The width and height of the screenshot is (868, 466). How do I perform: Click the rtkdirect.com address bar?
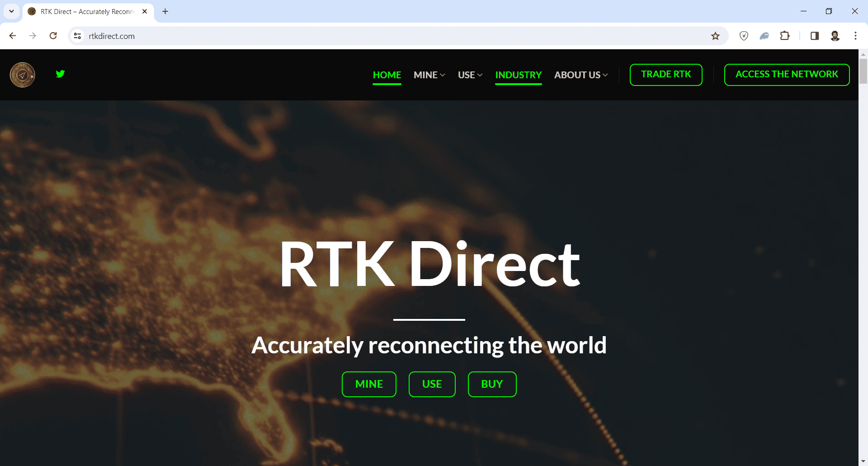(x=398, y=36)
